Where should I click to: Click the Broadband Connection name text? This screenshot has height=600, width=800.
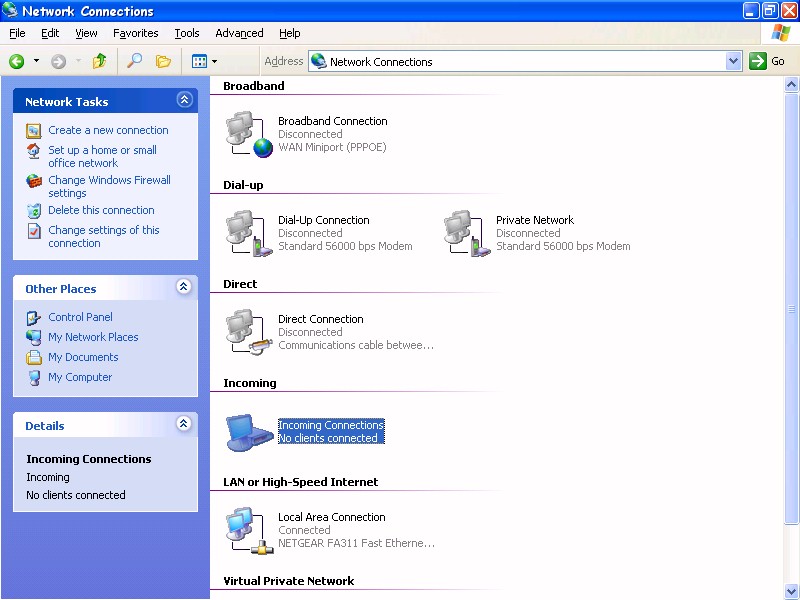tap(333, 121)
